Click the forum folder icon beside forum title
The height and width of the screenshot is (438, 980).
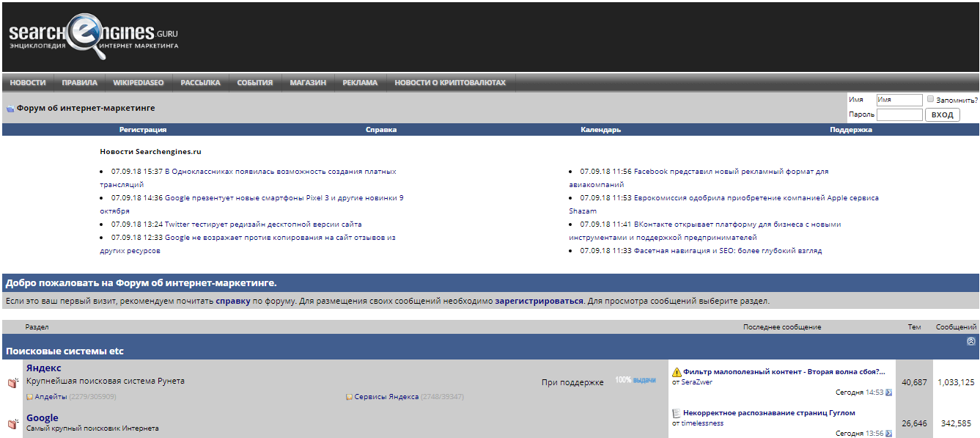[x=10, y=109]
